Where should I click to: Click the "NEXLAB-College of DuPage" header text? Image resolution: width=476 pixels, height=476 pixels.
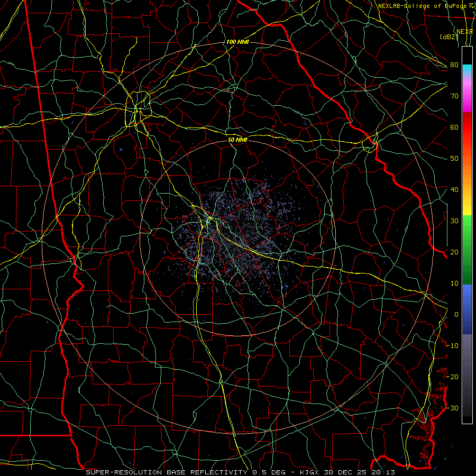point(422,6)
